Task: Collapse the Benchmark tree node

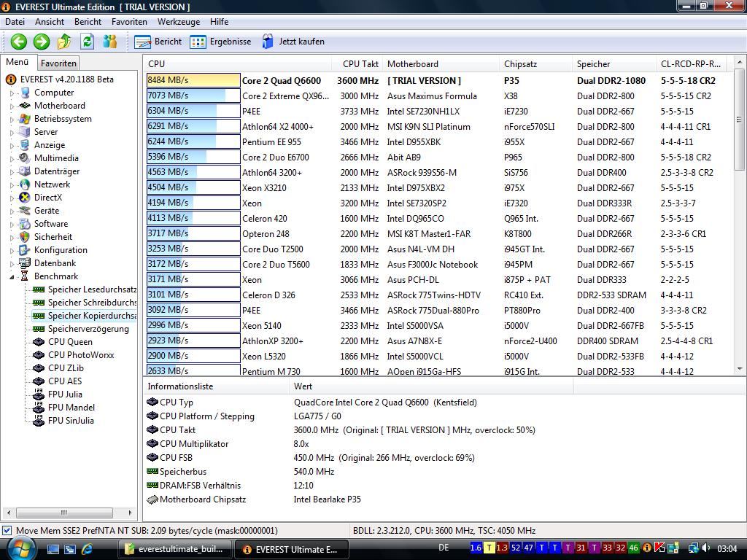Action: (x=12, y=276)
